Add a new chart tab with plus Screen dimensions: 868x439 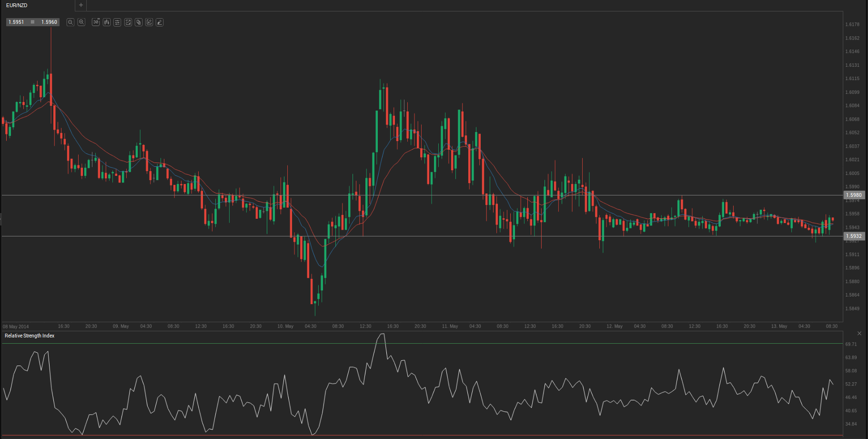pos(81,5)
